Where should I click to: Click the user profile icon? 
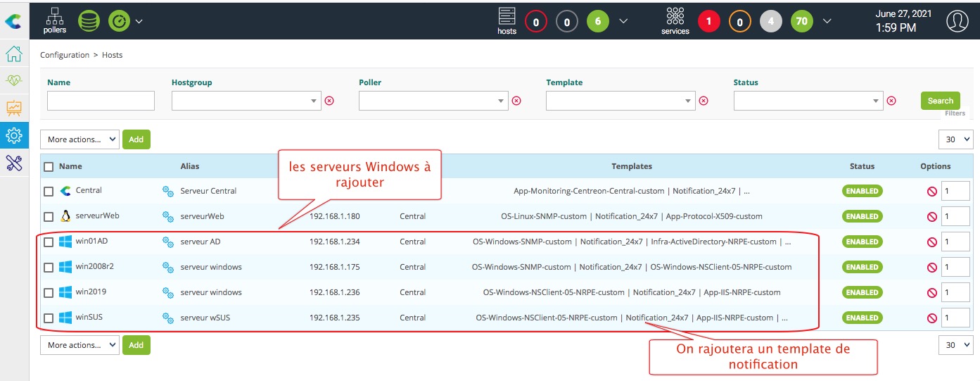pyautogui.click(x=957, y=21)
